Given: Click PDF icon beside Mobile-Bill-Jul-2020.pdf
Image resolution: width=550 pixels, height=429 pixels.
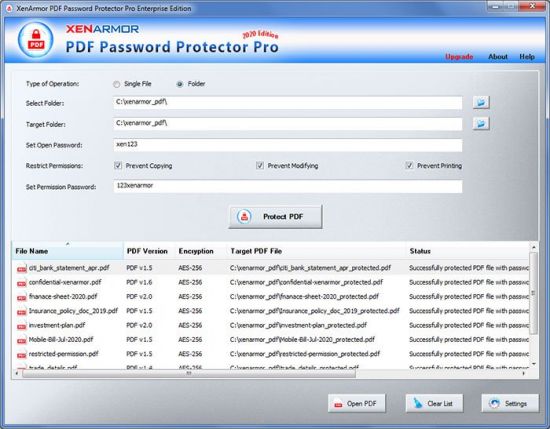Looking at the screenshot, I should tap(21, 340).
